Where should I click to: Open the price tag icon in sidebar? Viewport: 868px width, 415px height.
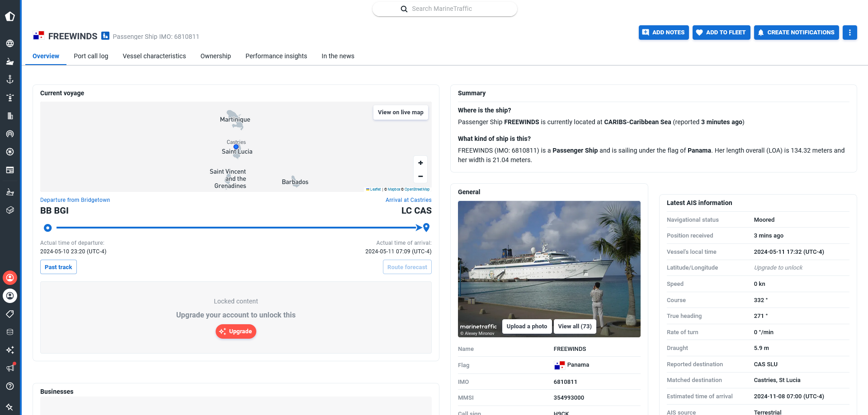(x=10, y=314)
